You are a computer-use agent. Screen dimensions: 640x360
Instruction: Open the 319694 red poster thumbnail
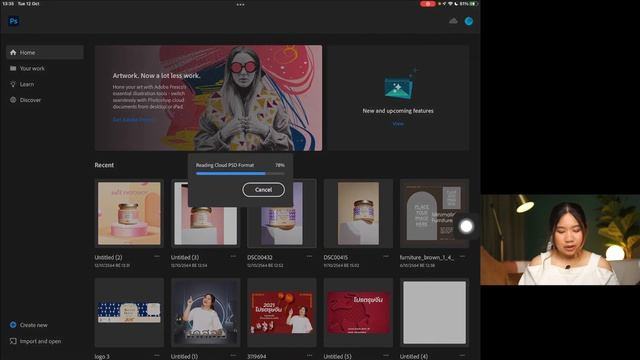pyautogui.click(x=282, y=313)
